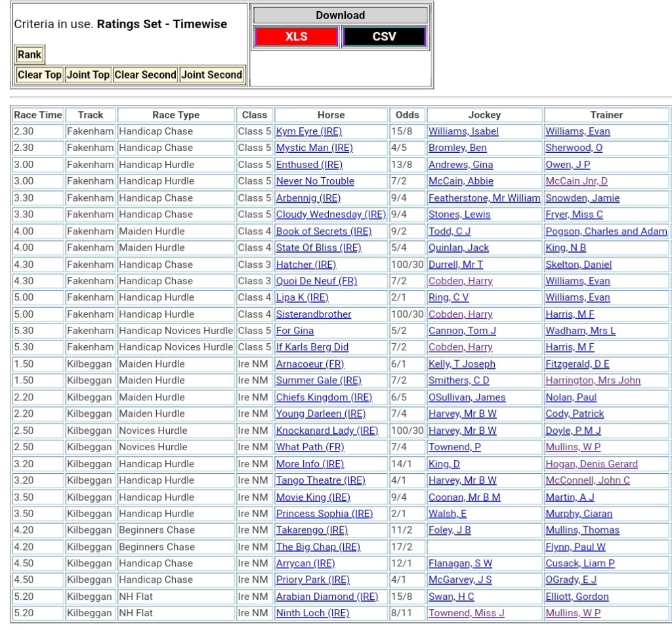Select the Joint Top filter
This screenshot has width=672, height=630.
tap(88, 75)
